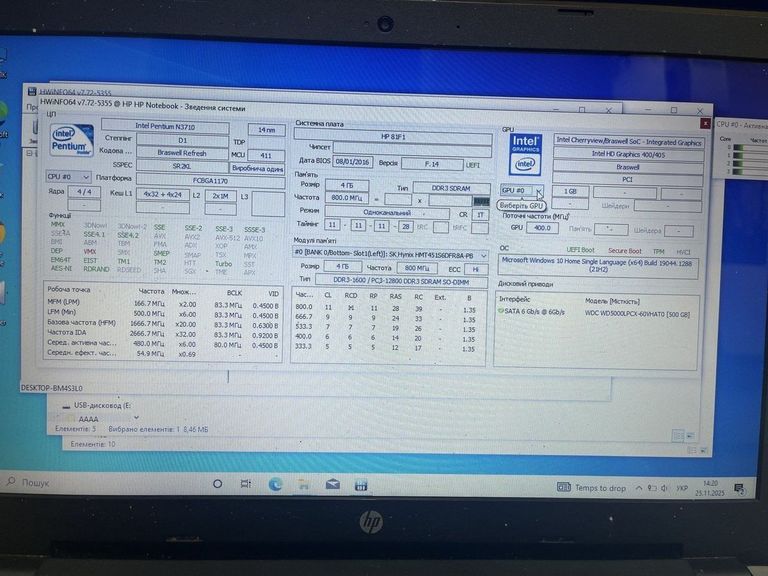Screen dimensions: 768x576
Task: Click the GPU clock value 400.0
Action: click(x=542, y=228)
